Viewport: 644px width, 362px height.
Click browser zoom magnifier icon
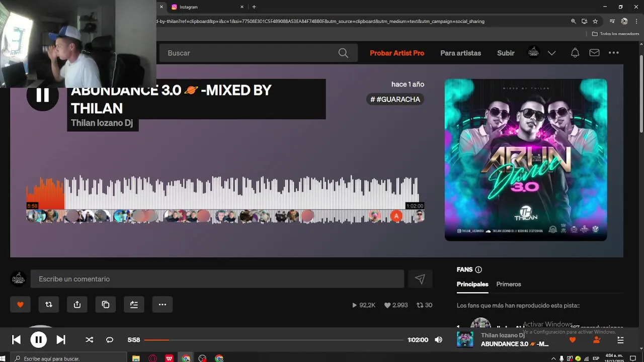coord(573,22)
